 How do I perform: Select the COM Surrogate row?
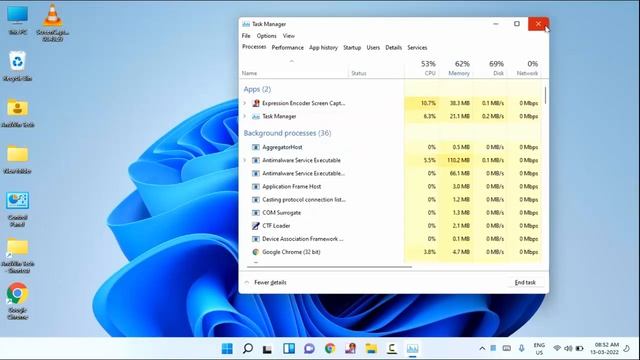[x=391, y=213]
